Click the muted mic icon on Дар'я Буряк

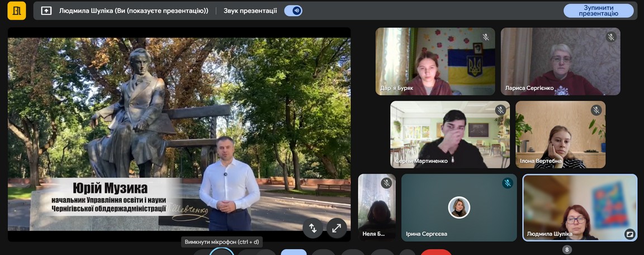486,37
